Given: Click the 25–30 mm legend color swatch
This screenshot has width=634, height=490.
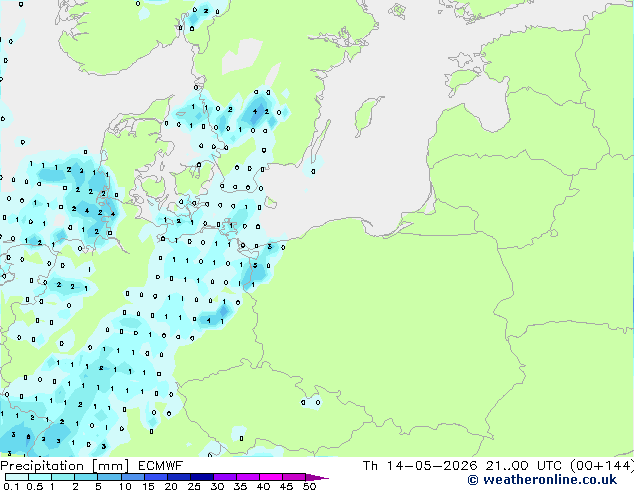Looking at the screenshot, I should [201, 477].
